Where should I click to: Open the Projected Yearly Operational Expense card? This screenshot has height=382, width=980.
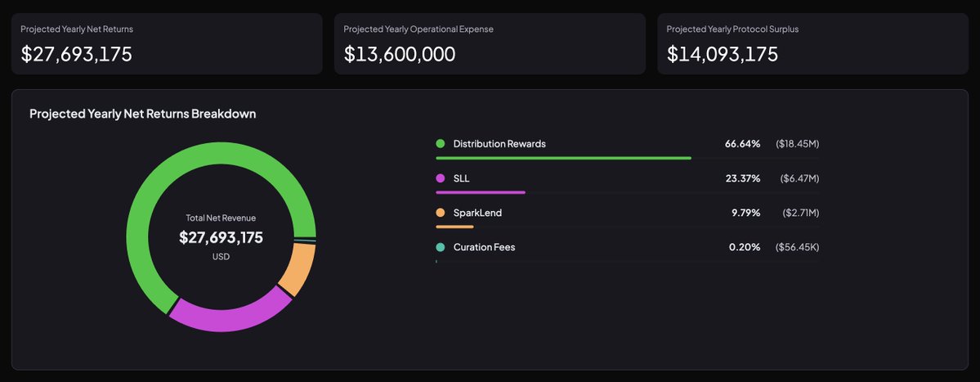coord(490,43)
